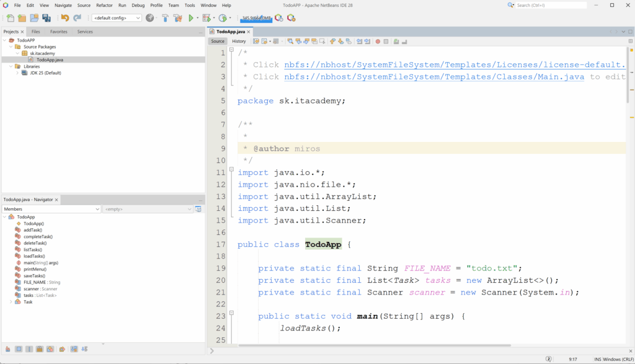
Task: Toggle Show Inherited Members in Navigator
Action: [7, 349]
